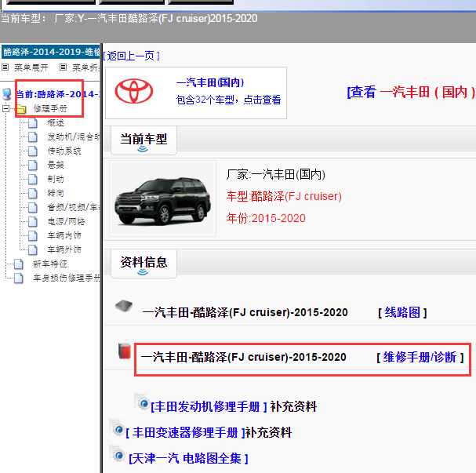Click the 修理手册 folder icon
The width and height of the screenshot is (476, 473).
coord(20,109)
